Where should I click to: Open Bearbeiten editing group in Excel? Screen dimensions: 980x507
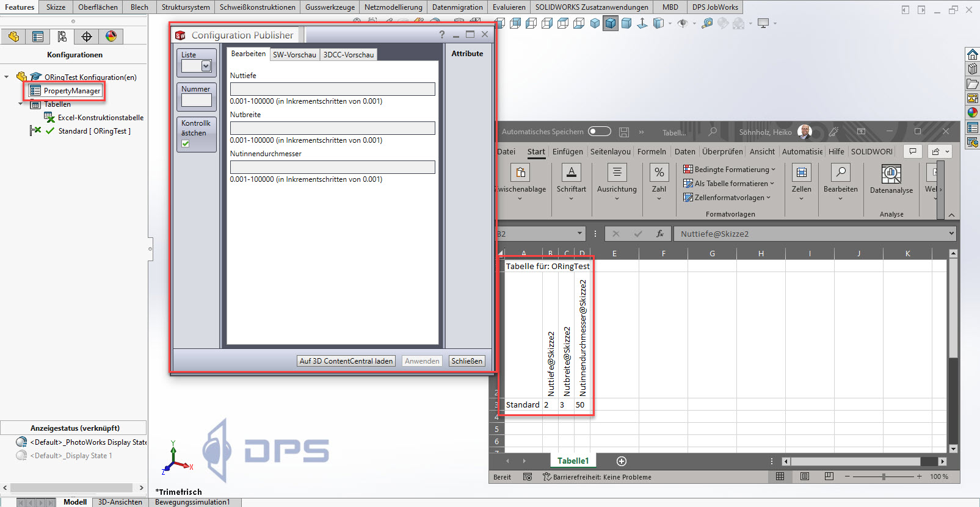841,181
